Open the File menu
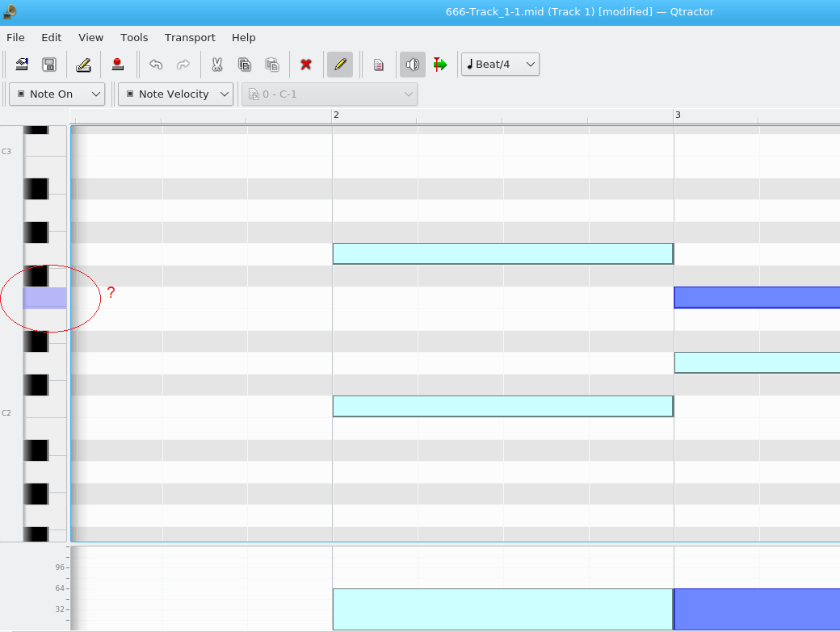Screen dimensions: 840x632 tap(15, 37)
